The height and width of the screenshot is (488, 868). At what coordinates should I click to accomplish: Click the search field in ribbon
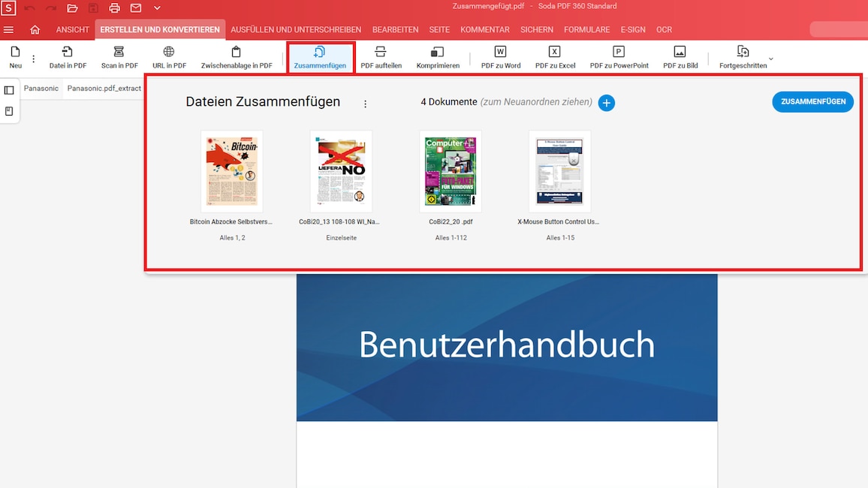838,30
